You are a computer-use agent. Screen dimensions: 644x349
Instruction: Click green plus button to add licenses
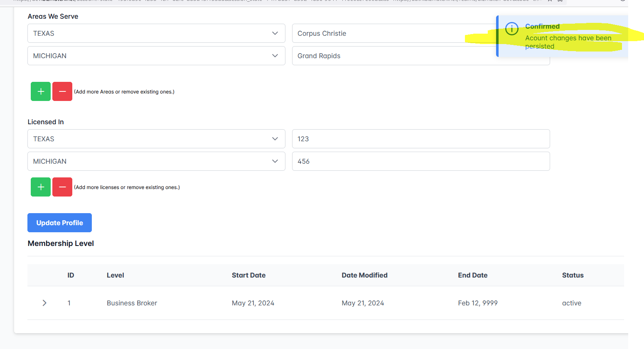coord(41,187)
